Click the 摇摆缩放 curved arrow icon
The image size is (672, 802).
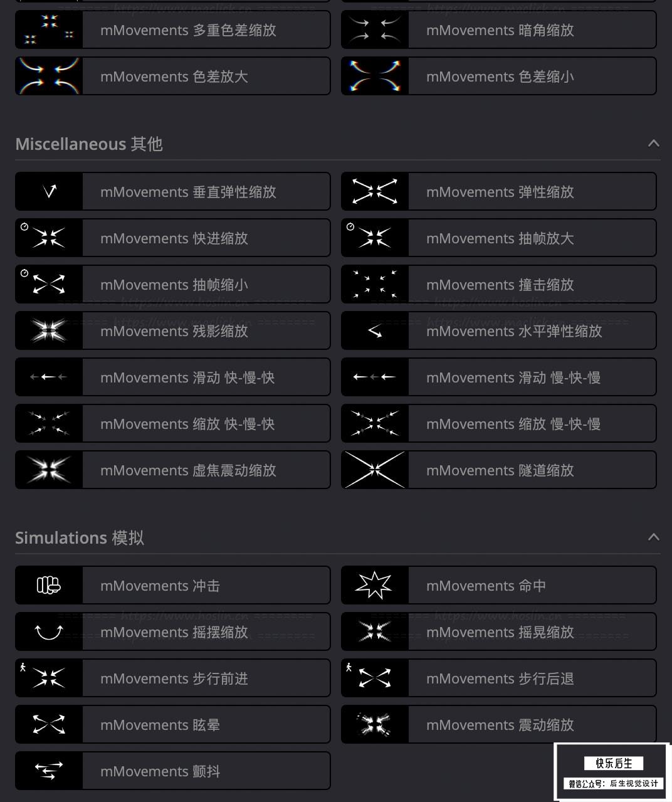pyautogui.click(x=49, y=632)
